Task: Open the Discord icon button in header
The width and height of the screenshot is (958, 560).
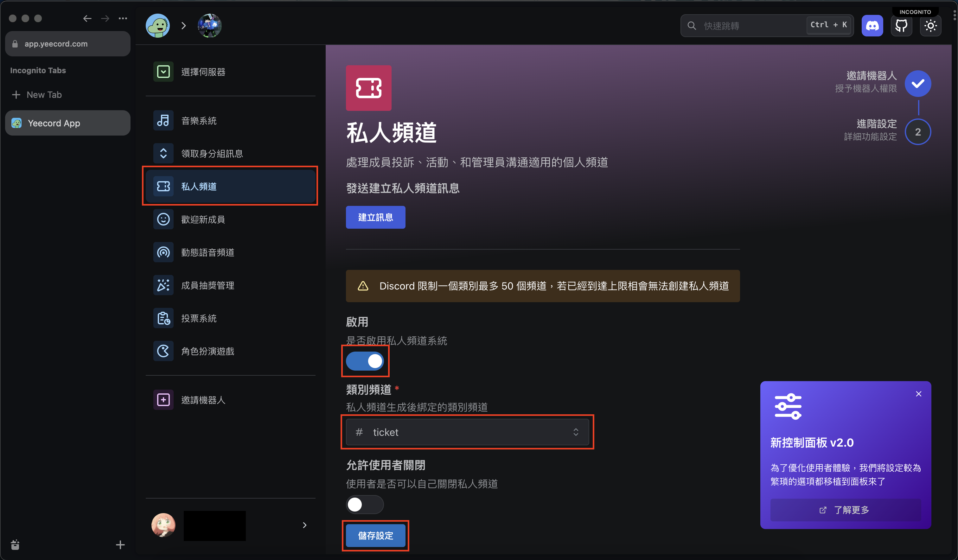Action: coord(872,26)
